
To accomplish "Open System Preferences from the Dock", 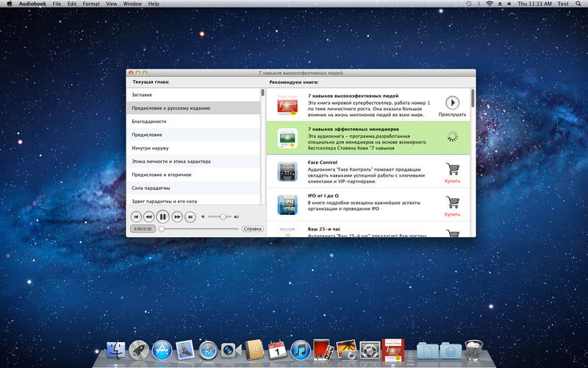I will click(x=370, y=350).
